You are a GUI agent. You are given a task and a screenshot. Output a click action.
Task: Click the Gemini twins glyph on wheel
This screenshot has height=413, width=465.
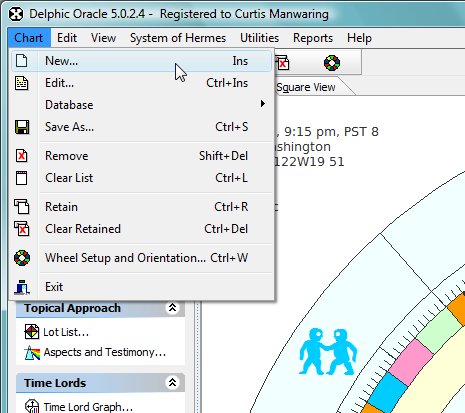[328, 351]
